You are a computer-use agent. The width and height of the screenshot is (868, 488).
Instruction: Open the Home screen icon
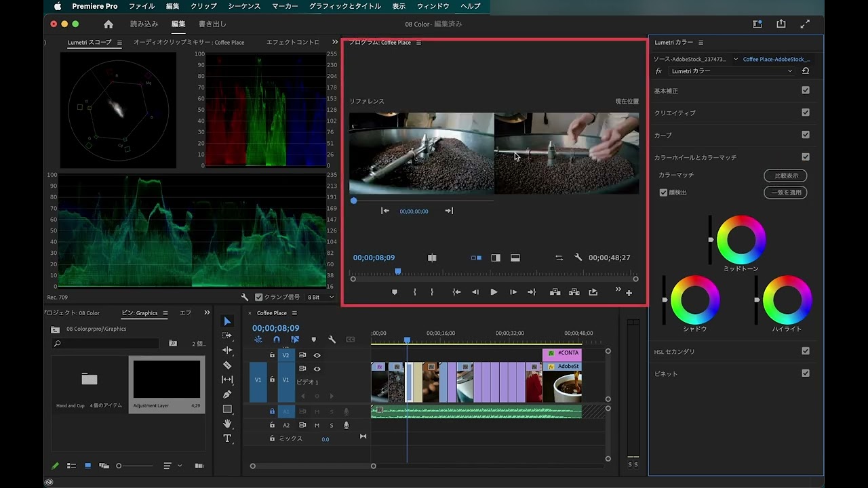tap(108, 24)
